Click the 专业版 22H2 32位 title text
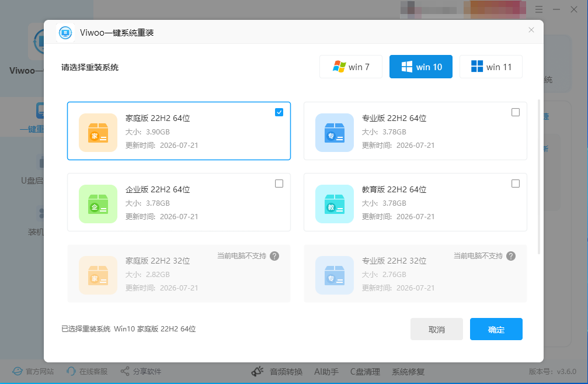 [394, 261]
